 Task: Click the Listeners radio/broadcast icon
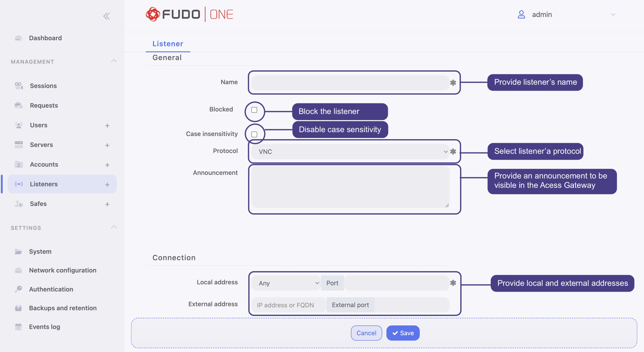(18, 184)
